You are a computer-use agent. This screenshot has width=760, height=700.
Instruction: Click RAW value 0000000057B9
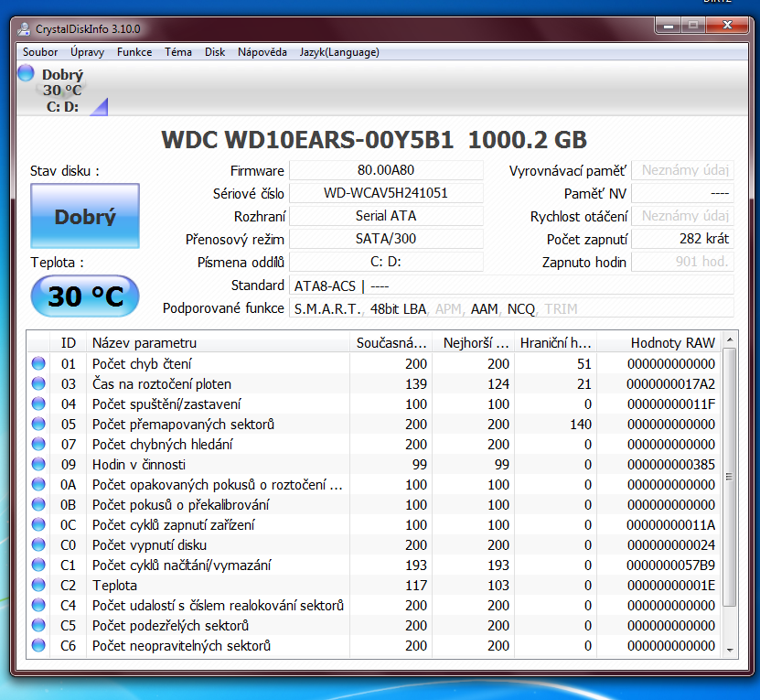670,565
